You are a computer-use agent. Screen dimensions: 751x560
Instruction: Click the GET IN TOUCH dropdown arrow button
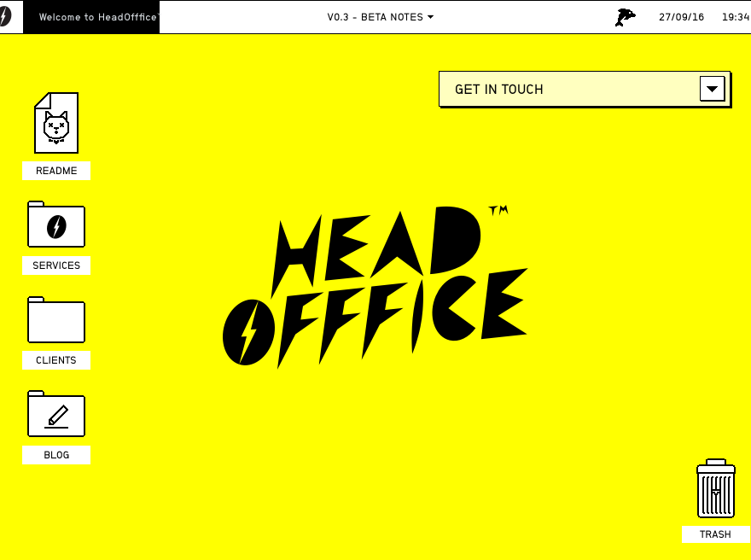713,89
